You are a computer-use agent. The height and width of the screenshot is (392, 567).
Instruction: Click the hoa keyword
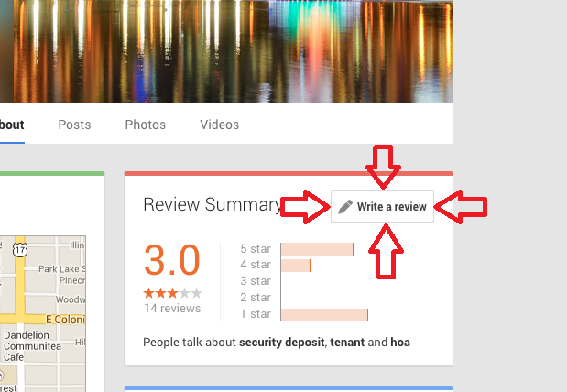coord(400,343)
